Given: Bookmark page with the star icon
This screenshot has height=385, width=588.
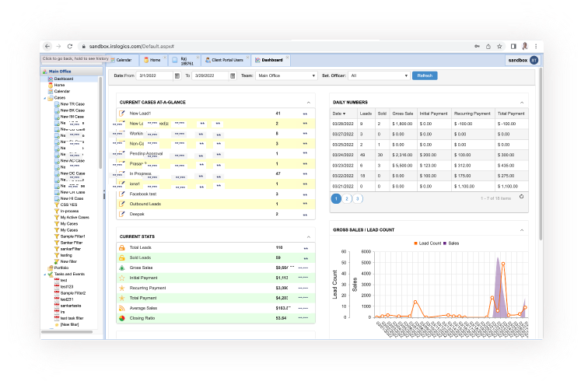Looking at the screenshot, I should [x=499, y=47].
